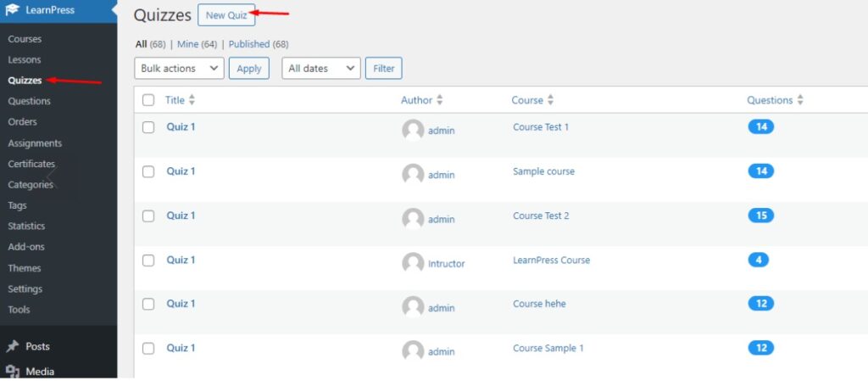
Task: Click the Course column sort arrows
Action: point(550,100)
